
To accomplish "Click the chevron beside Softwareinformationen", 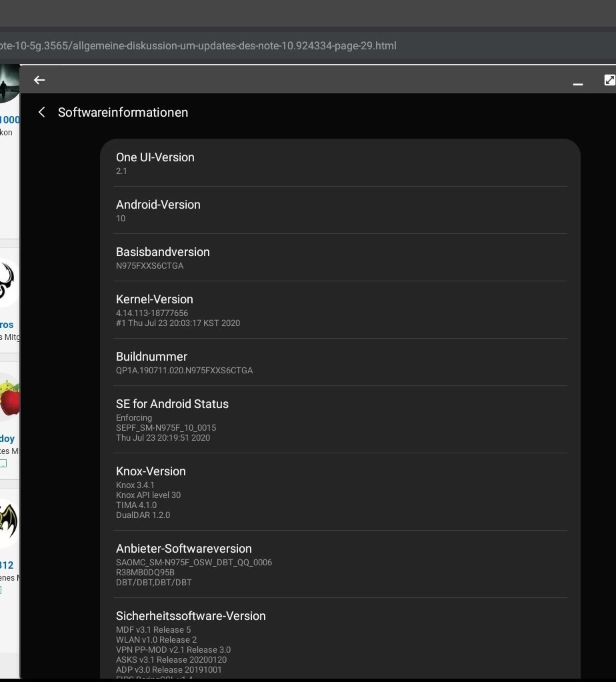I will coord(42,112).
